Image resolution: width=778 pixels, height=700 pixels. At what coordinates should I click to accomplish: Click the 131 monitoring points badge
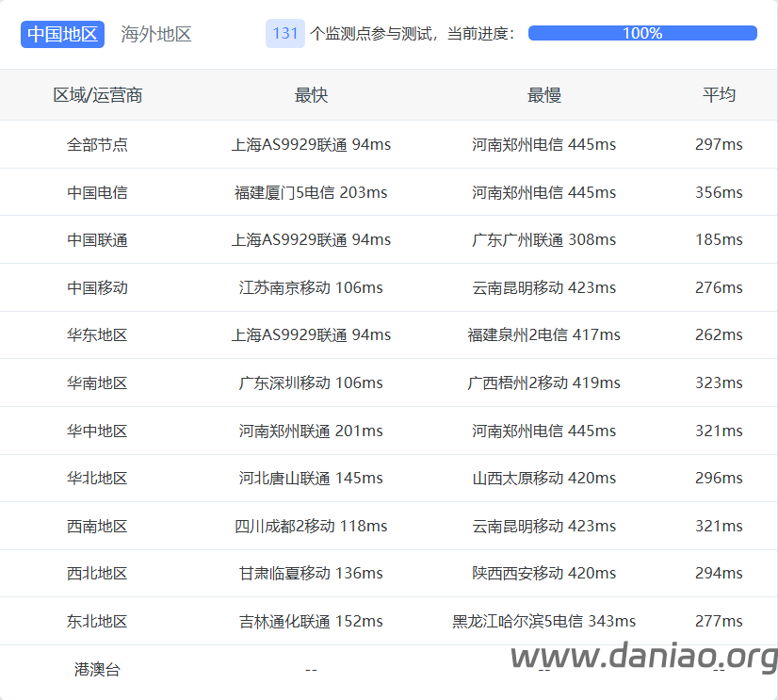coord(285,33)
